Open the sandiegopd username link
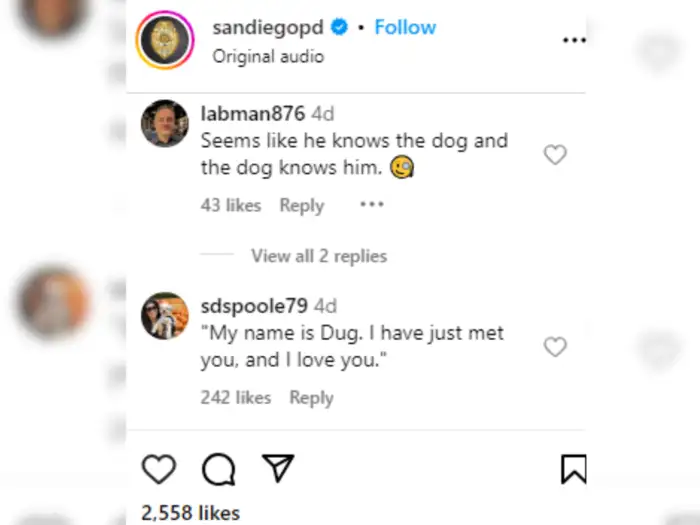Screen dimensions: 700x525 [x=268, y=27]
